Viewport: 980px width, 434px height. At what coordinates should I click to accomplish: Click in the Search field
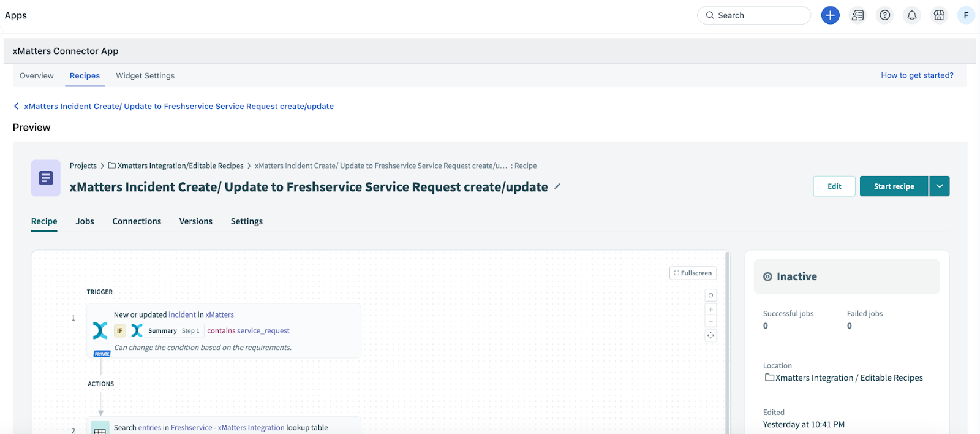(754, 15)
